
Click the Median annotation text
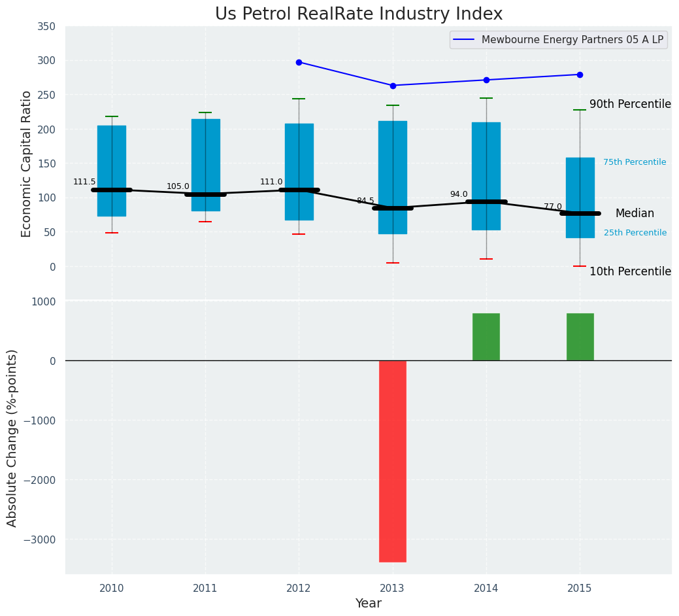(634, 214)
